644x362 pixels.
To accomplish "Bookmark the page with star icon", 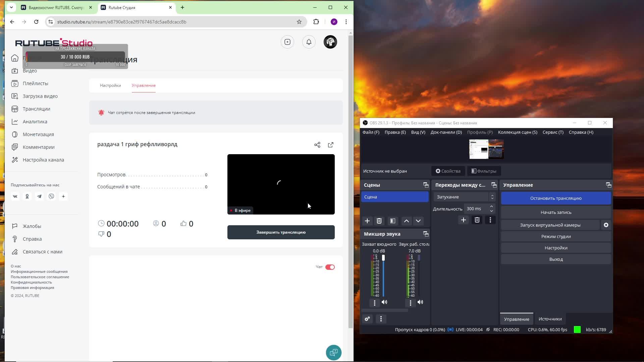I will coord(299,22).
